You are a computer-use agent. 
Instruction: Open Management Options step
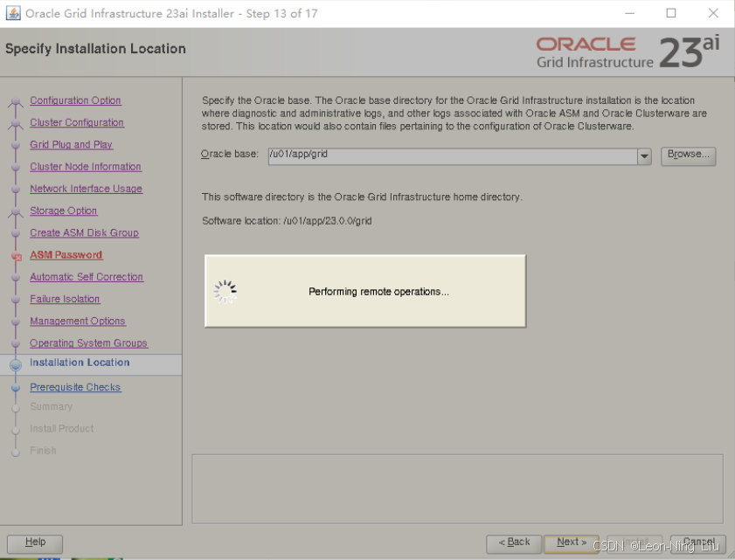[x=78, y=321]
